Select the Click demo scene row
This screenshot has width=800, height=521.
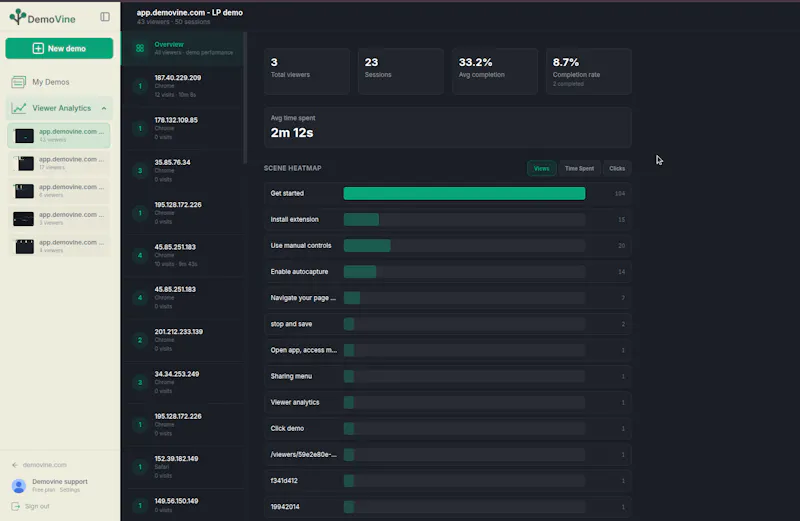[448, 429]
